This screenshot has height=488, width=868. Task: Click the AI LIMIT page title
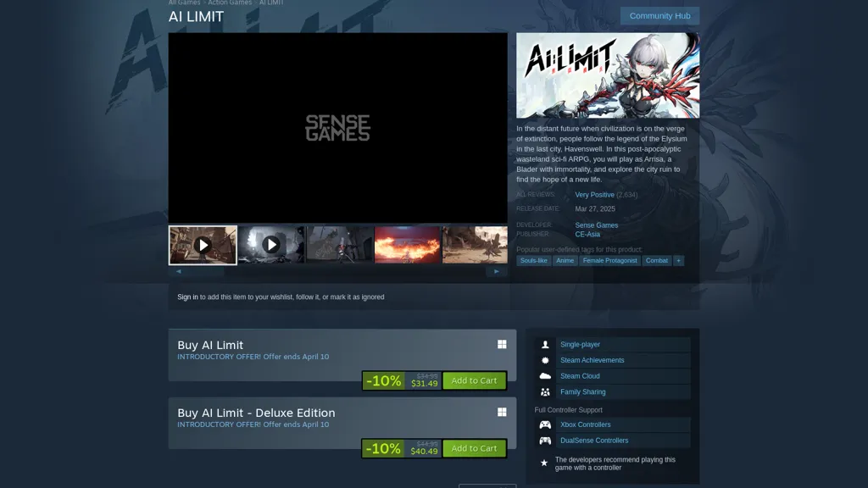pyautogui.click(x=196, y=17)
